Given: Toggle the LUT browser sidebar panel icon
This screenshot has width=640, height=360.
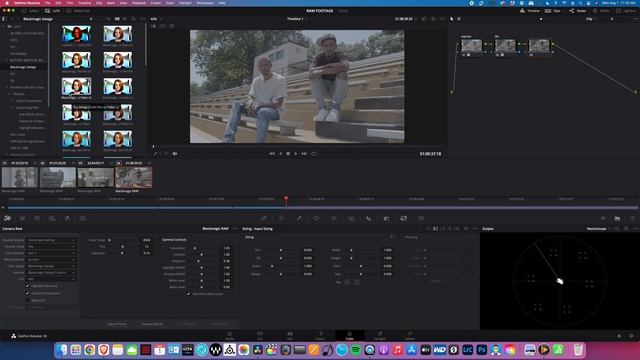Looking at the screenshot, I should coord(4,19).
